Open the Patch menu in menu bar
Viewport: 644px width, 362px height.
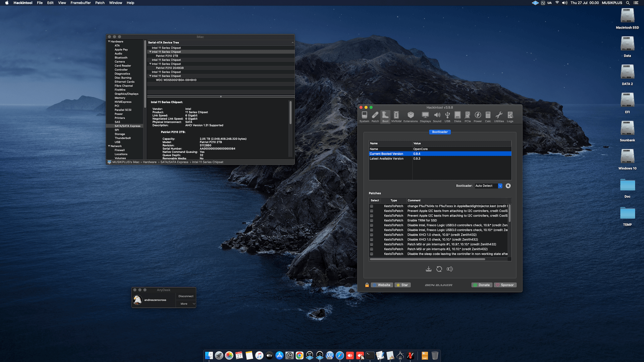pyautogui.click(x=100, y=3)
